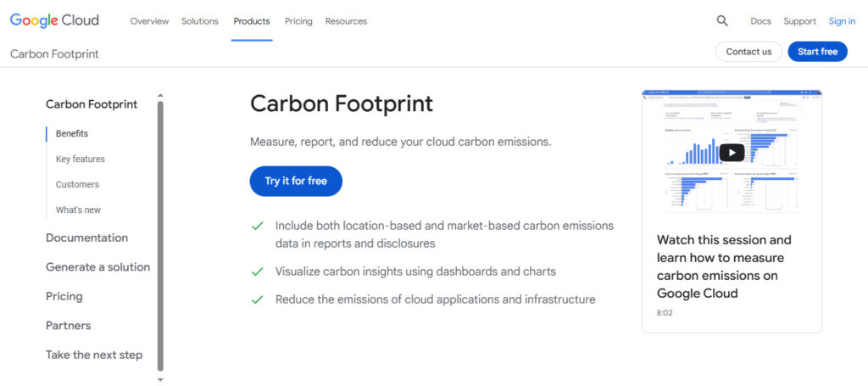Screen dimensions: 868x386
Task: Open Pricing in the sidebar
Action: [64, 296]
